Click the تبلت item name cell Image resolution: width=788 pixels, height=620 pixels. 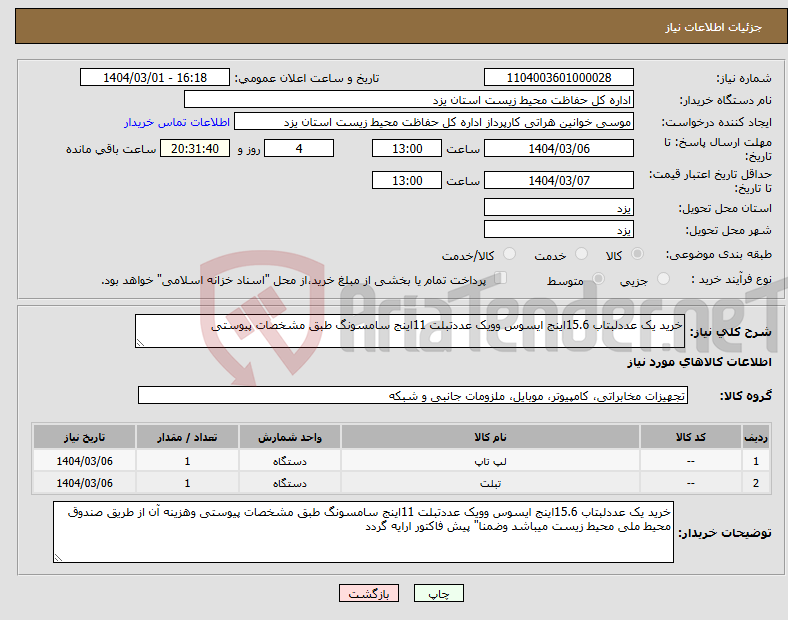490,483
